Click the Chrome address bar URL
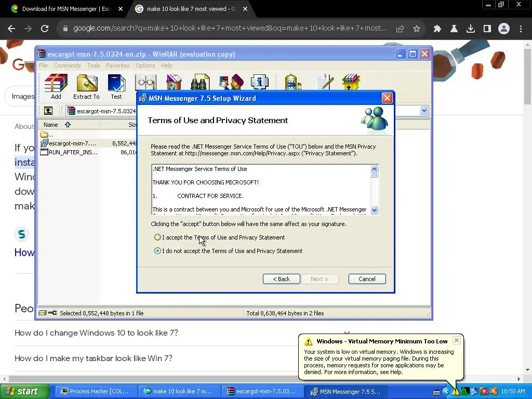Image resolution: width=532 pixels, height=399 pixels. click(x=230, y=29)
